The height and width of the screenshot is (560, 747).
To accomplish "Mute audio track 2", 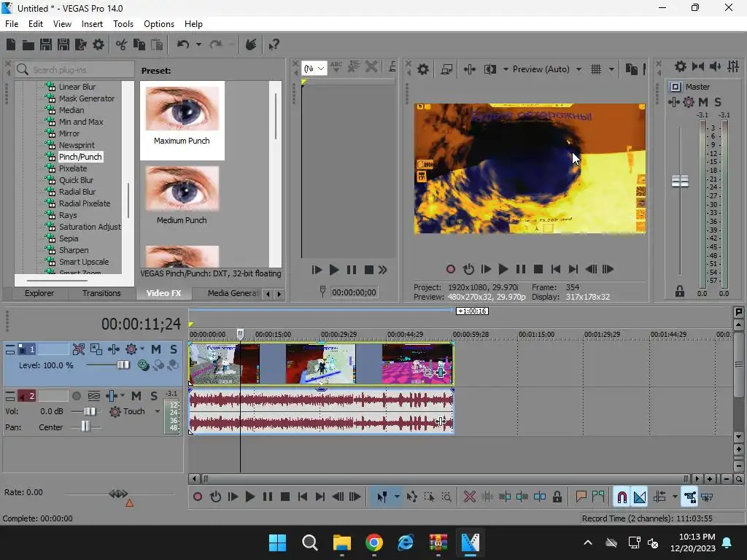I will click(136, 396).
